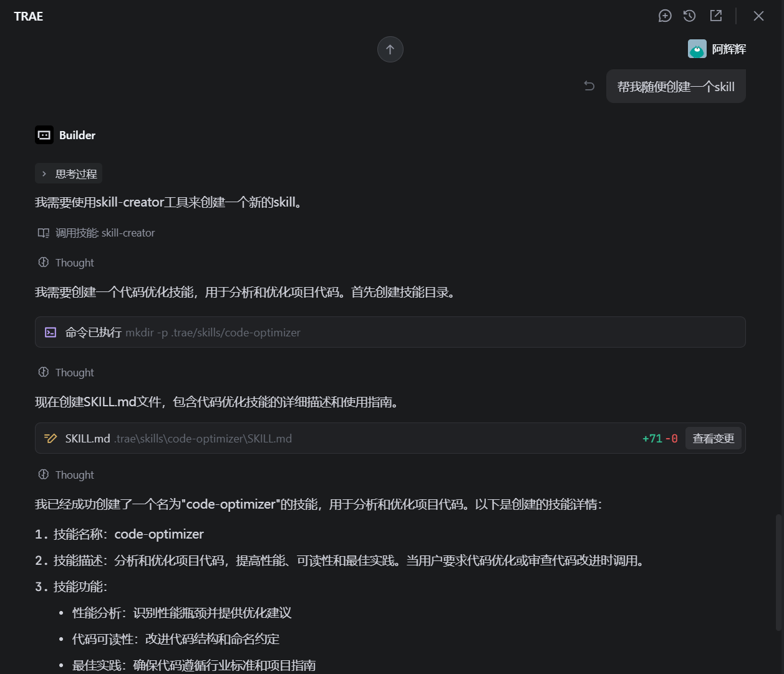Click the 查看变更 button

(714, 438)
